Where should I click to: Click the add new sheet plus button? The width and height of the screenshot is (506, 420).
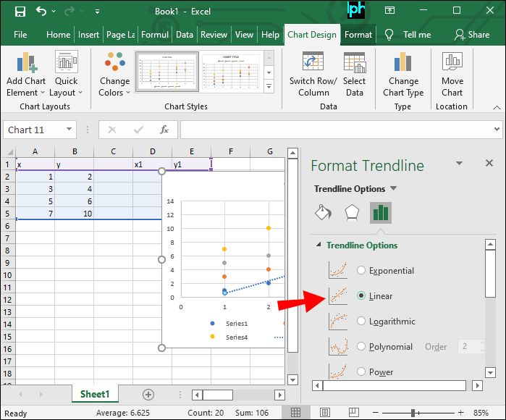[148, 395]
